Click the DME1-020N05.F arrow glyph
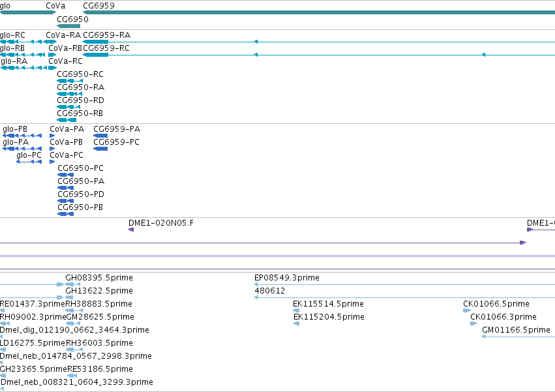Viewport: 555px width, 392px height. 131,230
